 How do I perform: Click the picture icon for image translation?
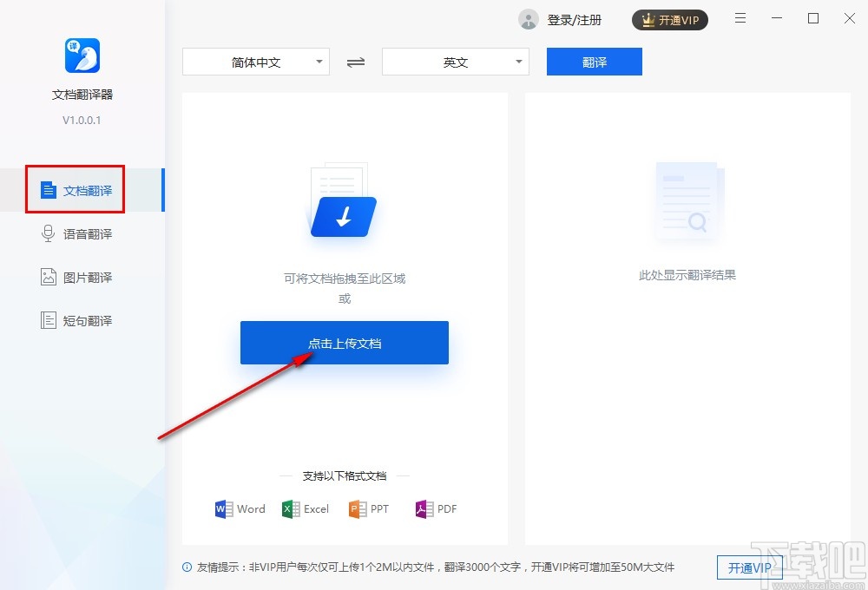(x=48, y=277)
